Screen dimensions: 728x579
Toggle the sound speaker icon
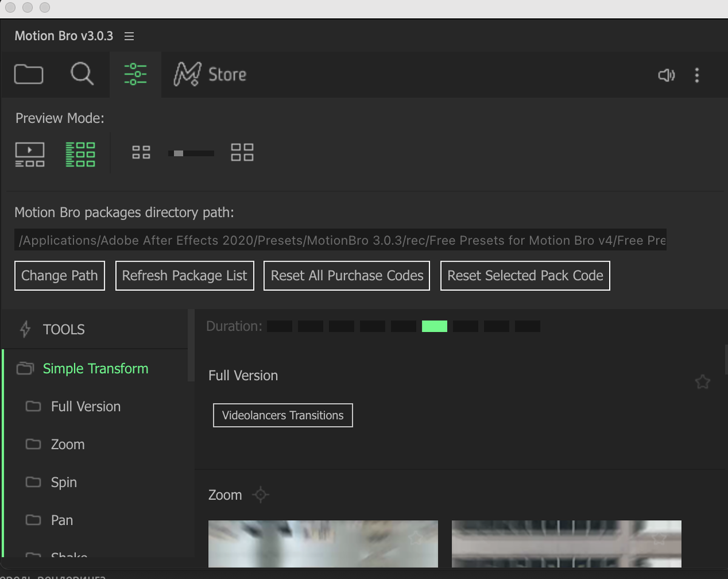tap(666, 75)
